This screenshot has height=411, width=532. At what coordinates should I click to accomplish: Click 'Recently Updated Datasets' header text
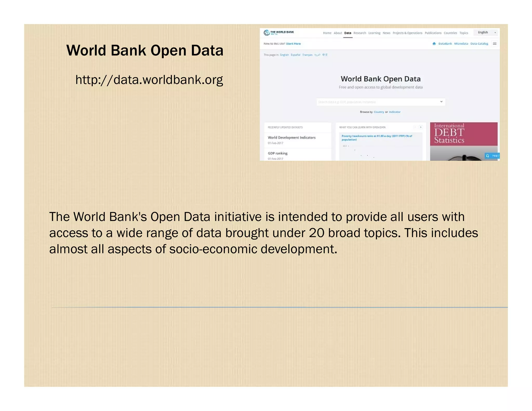click(x=285, y=127)
